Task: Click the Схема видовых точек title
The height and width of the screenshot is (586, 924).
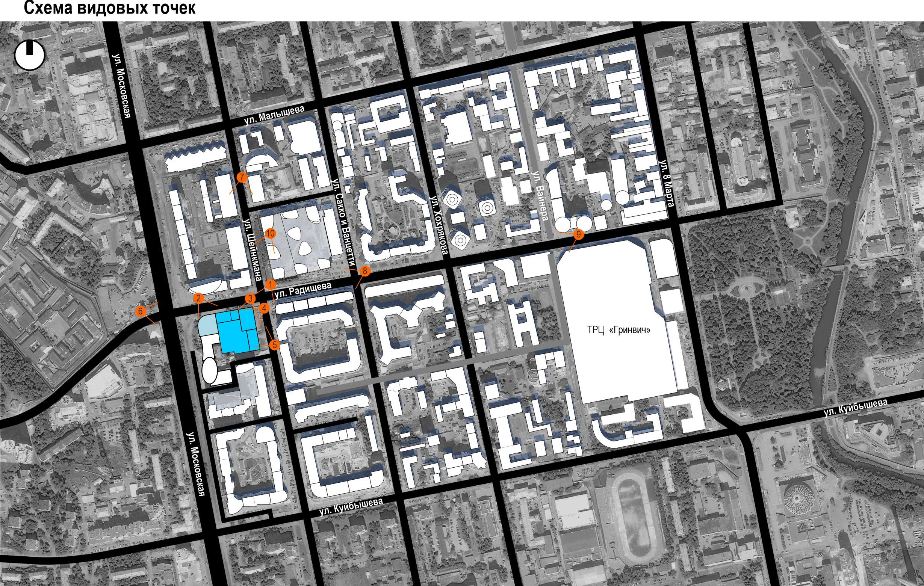Action: click(x=110, y=8)
